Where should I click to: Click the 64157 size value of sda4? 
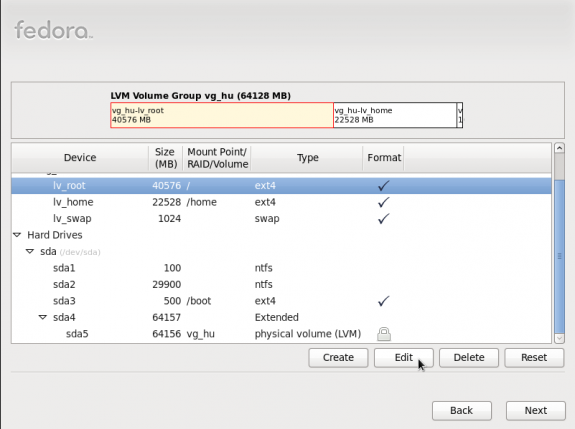(166, 317)
